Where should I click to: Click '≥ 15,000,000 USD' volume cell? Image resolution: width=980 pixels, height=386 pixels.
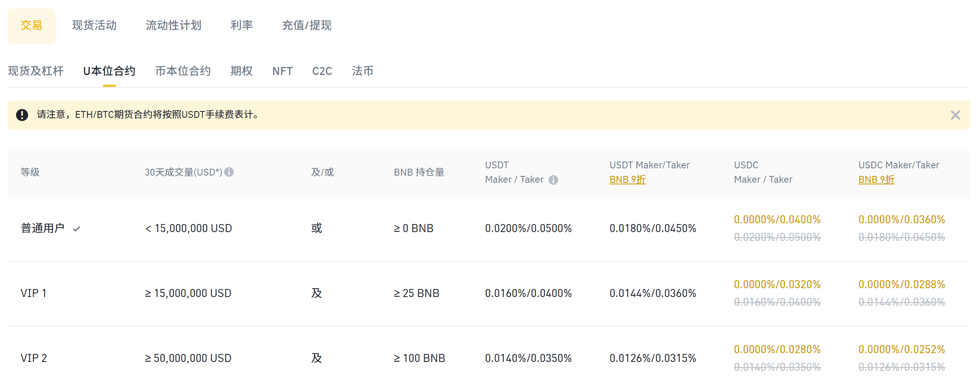(x=188, y=293)
